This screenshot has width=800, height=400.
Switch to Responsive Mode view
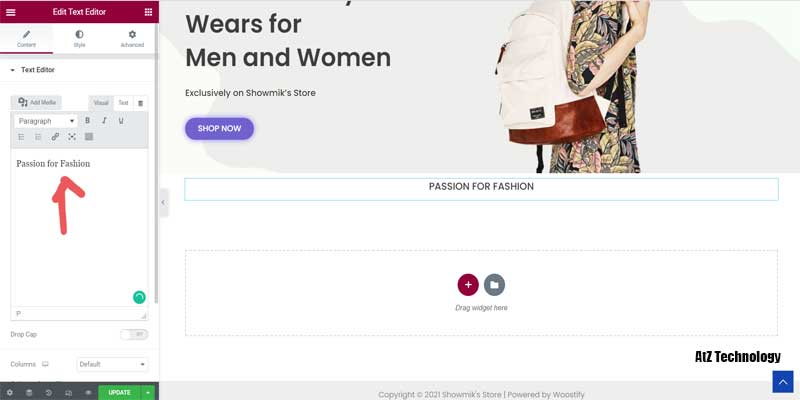pos(68,392)
